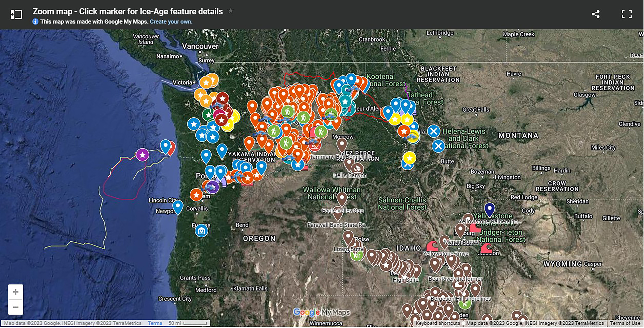The height and width of the screenshot is (328, 644).
Task: Open Keyboard shortcuts option
Action: click(x=438, y=323)
